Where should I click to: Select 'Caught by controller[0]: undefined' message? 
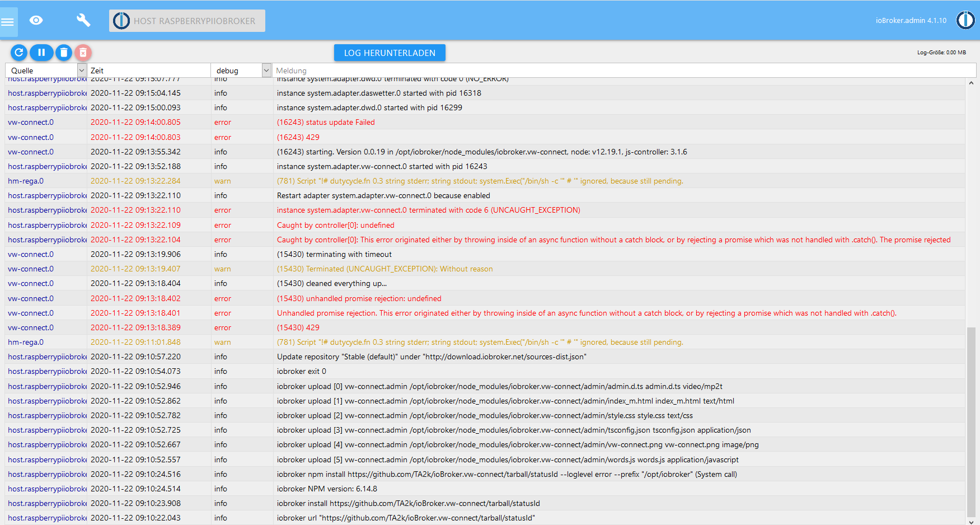(x=336, y=225)
